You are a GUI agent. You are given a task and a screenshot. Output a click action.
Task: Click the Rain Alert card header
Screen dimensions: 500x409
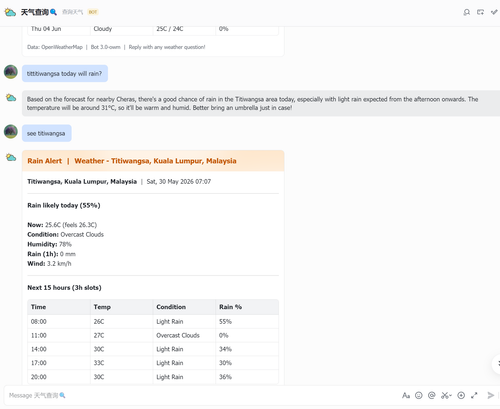click(153, 161)
